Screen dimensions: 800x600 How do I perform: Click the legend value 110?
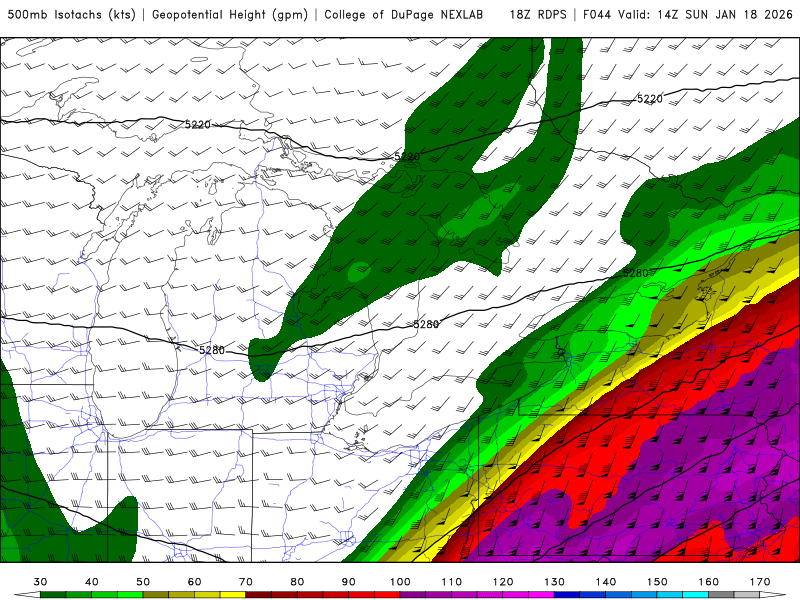452,582
